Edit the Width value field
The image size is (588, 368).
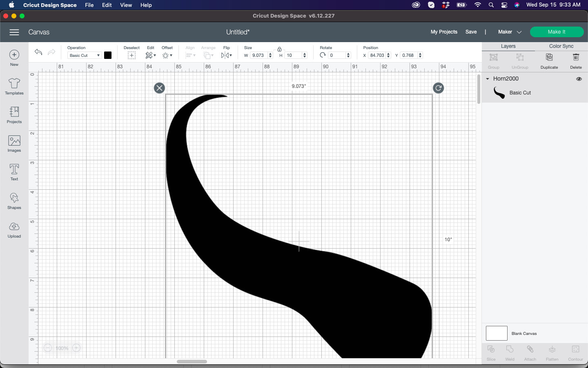(258, 55)
